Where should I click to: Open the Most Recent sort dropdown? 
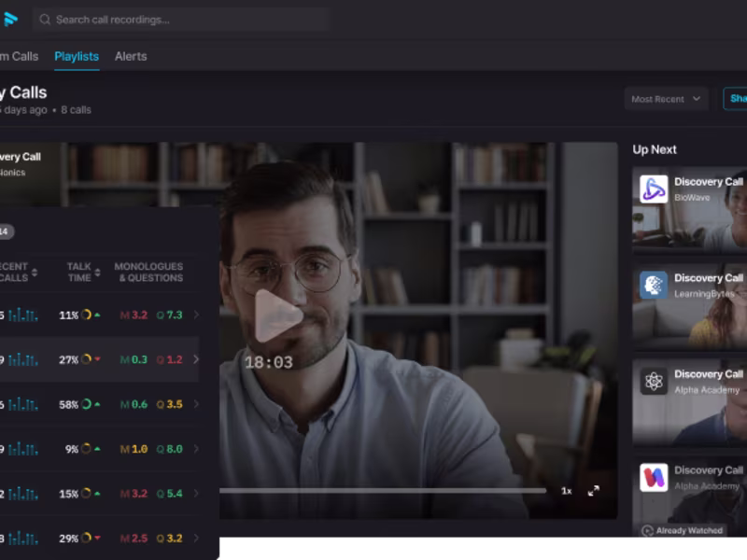pyautogui.click(x=666, y=99)
